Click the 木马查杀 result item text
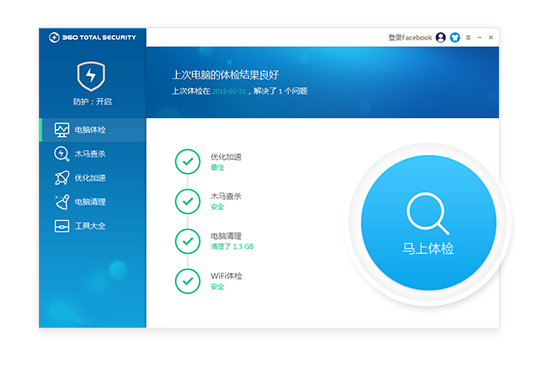The height and width of the screenshot is (365, 540). (x=226, y=196)
